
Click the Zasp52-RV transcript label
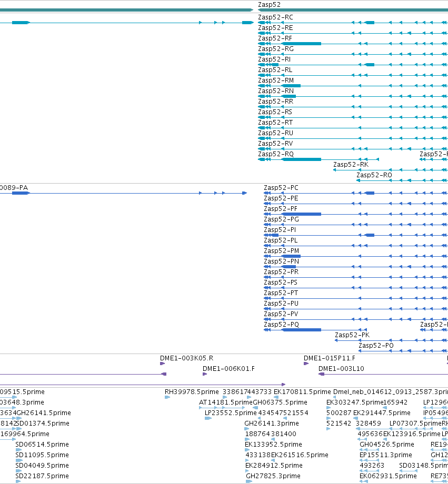(x=275, y=143)
